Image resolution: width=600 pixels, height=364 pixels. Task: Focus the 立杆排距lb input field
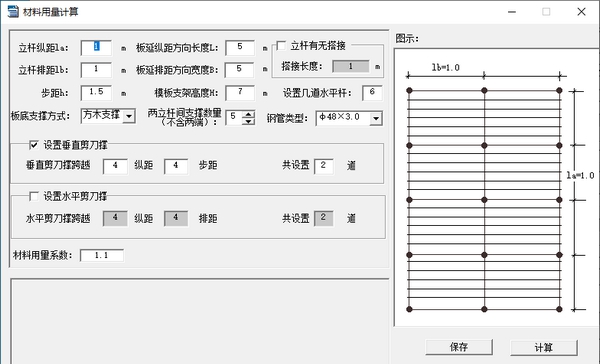96,70
